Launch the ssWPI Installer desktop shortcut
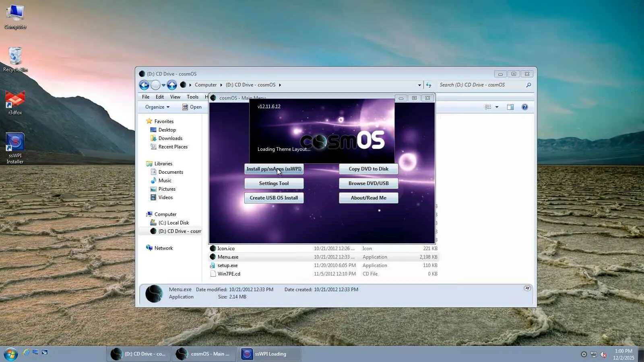Screen dimensions: 644x362 coord(15,148)
